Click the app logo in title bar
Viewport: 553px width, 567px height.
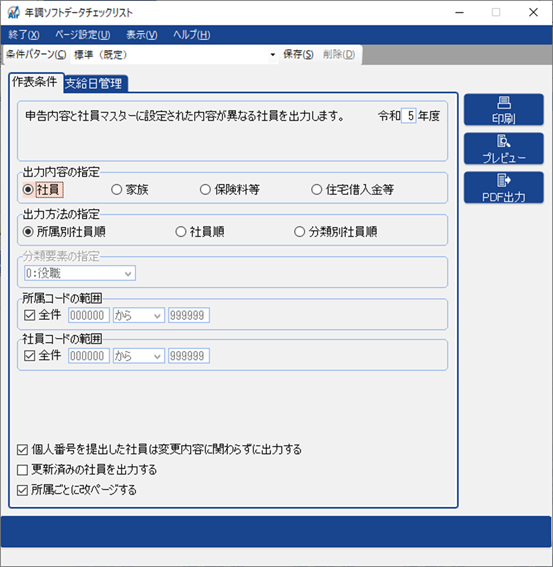click(13, 13)
